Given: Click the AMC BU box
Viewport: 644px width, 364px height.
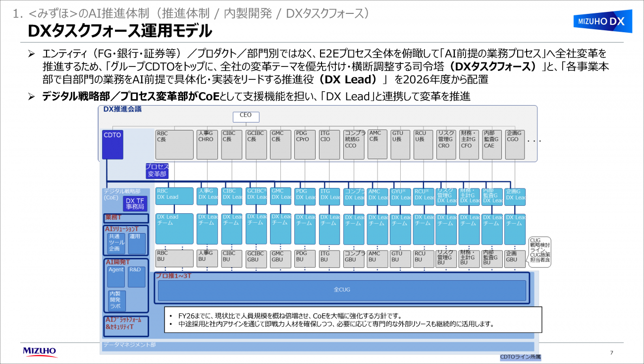Looking at the screenshot, I should 377,259.
